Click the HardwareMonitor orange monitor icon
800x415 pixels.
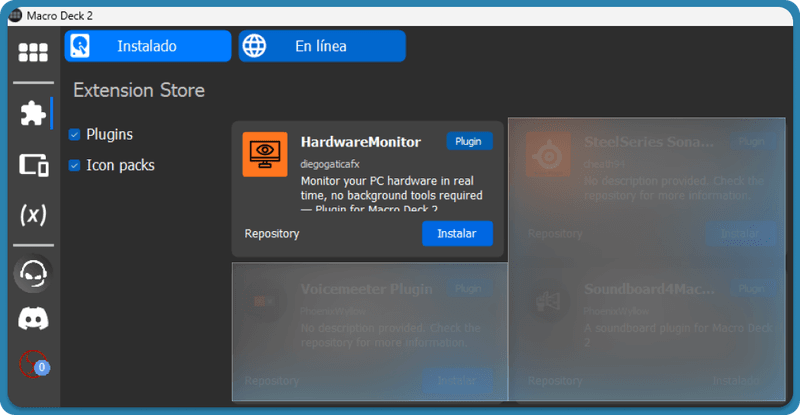pyautogui.click(x=265, y=154)
